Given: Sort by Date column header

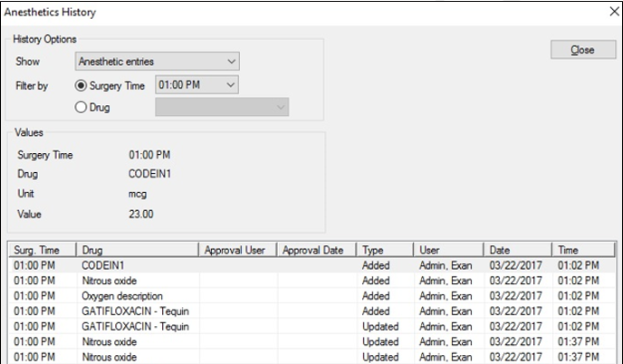Looking at the screenshot, I should click(517, 249).
